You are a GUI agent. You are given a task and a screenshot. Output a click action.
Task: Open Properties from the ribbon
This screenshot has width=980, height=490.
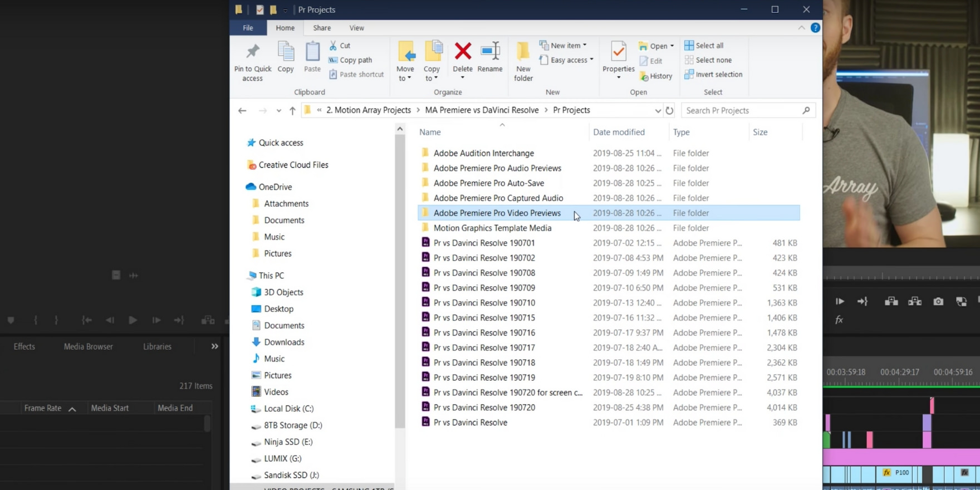click(618, 60)
